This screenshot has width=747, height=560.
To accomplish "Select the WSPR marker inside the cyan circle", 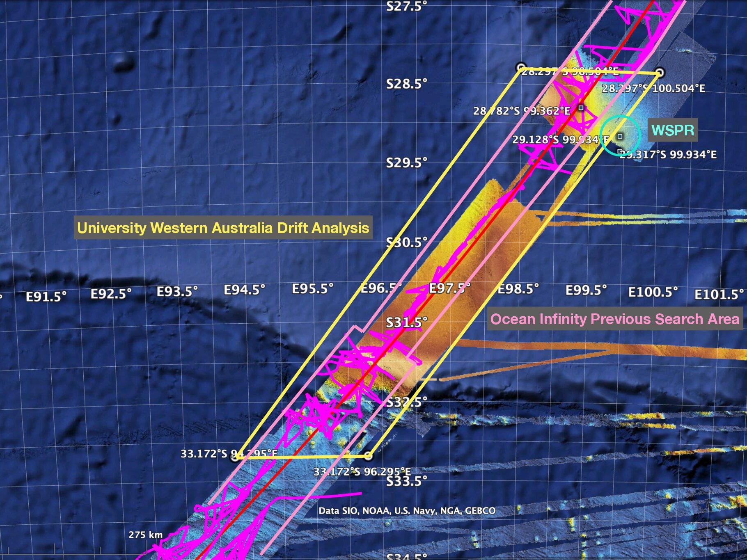I will click(x=621, y=137).
